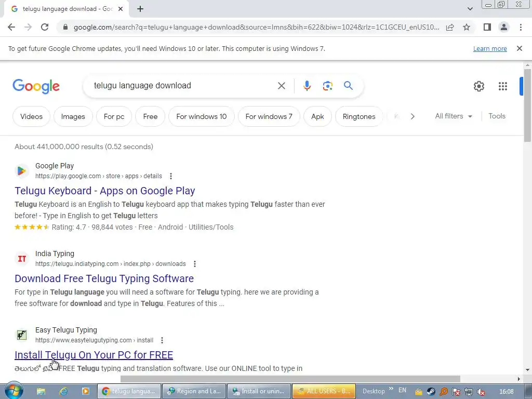Select the Ringtones filter chip
This screenshot has width=532, height=399.
click(359, 116)
